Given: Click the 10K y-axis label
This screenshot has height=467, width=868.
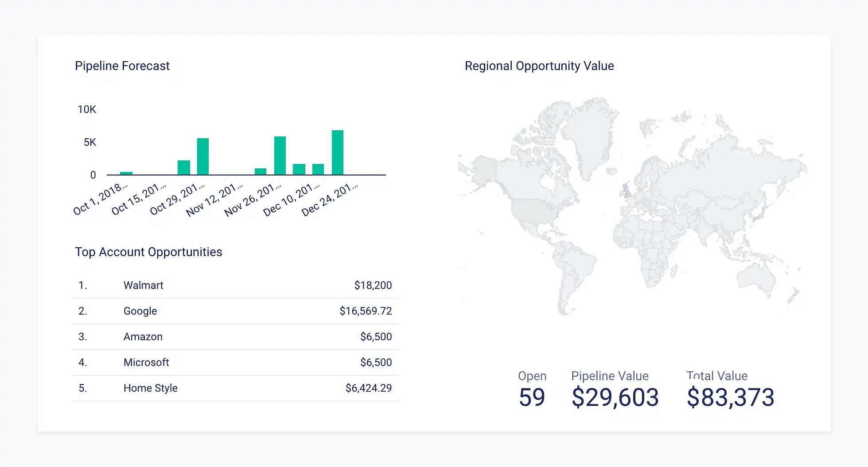Looking at the screenshot, I should pos(87,109).
